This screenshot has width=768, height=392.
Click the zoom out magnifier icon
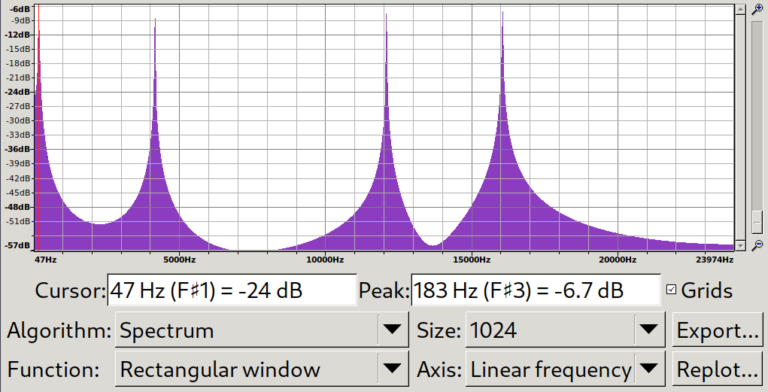pyautogui.click(x=757, y=245)
